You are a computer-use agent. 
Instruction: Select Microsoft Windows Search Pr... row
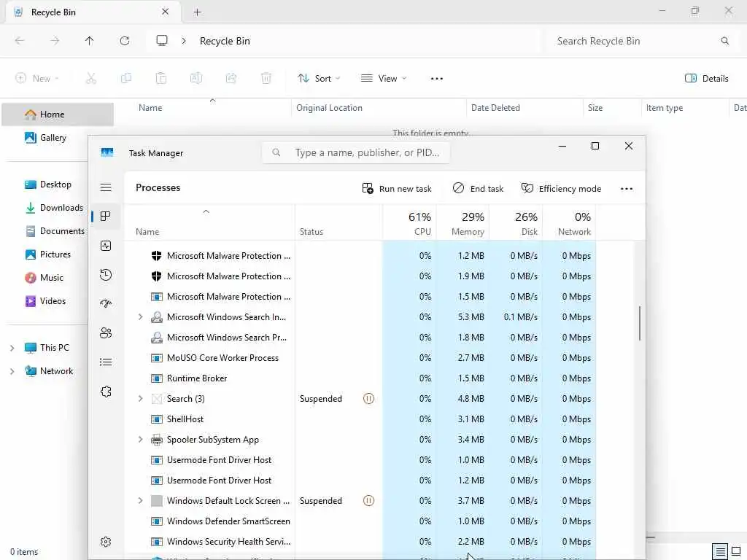[360, 338]
